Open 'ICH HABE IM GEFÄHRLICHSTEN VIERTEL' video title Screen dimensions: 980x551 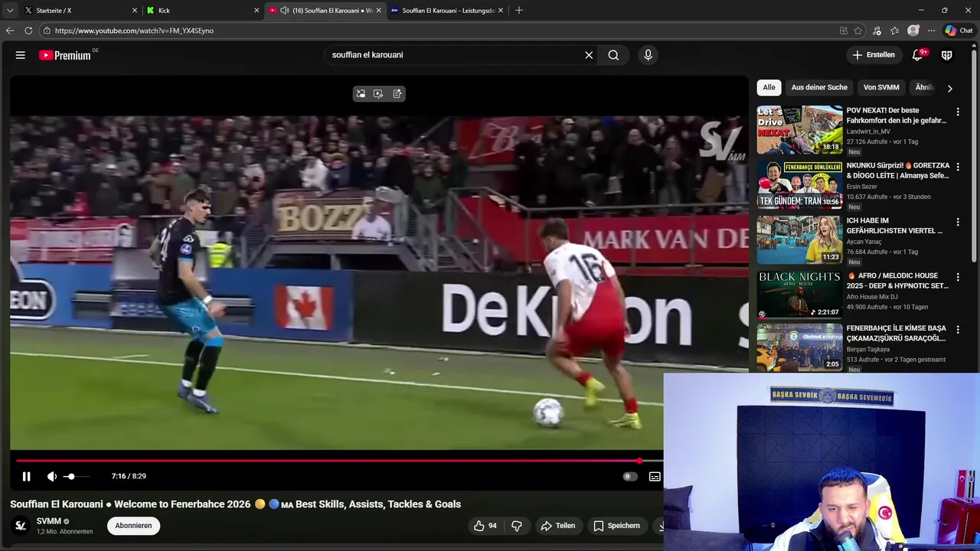(x=894, y=226)
